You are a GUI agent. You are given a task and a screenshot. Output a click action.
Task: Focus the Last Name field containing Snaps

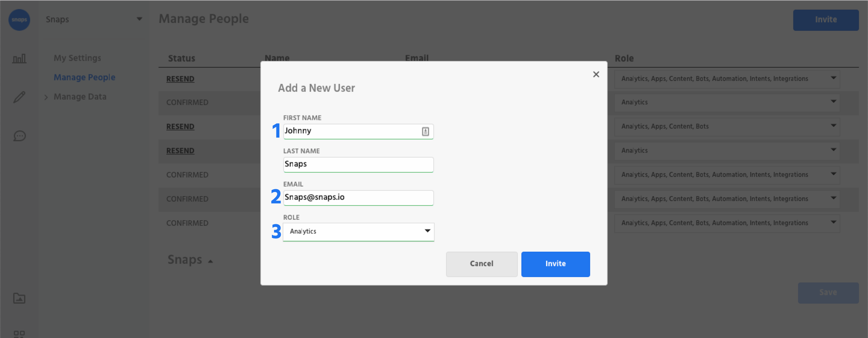click(x=358, y=164)
